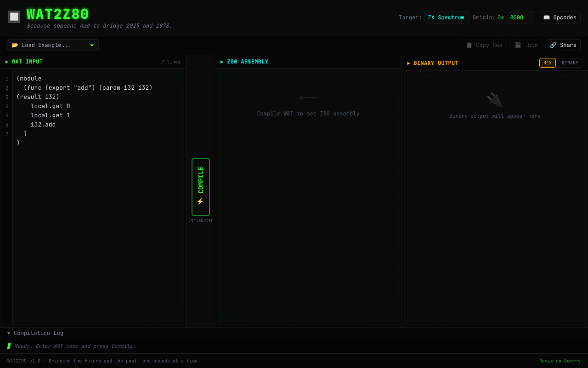Click the WAT2Z80 title text
Viewport: 588px width, 368px height.
click(x=58, y=15)
